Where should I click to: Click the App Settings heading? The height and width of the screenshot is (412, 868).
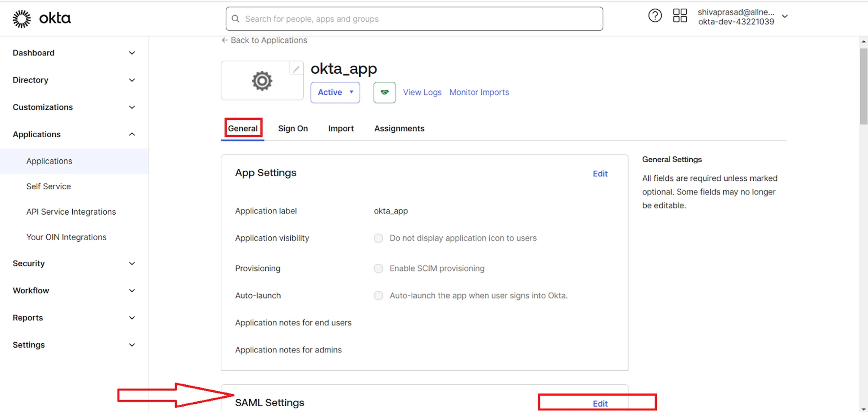[265, 173]
